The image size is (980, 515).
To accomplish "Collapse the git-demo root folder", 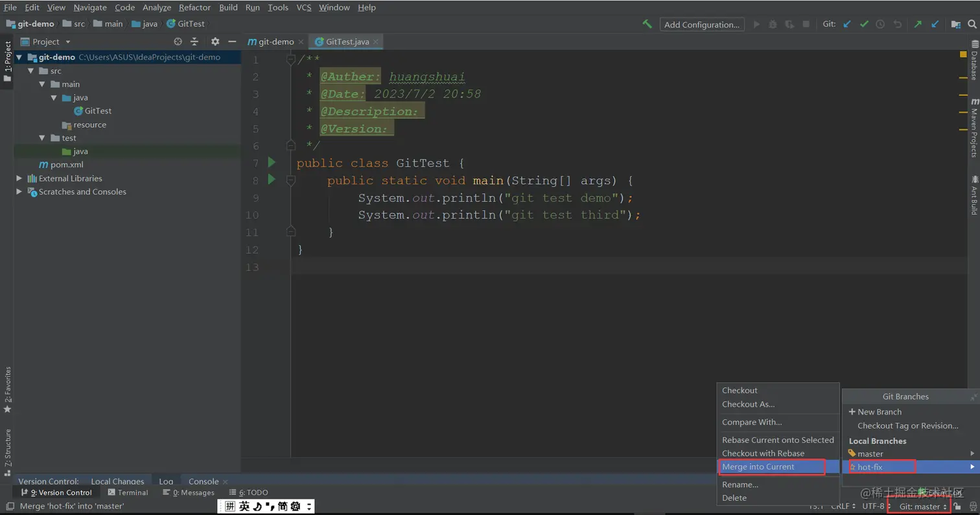I will coord(19,57).
